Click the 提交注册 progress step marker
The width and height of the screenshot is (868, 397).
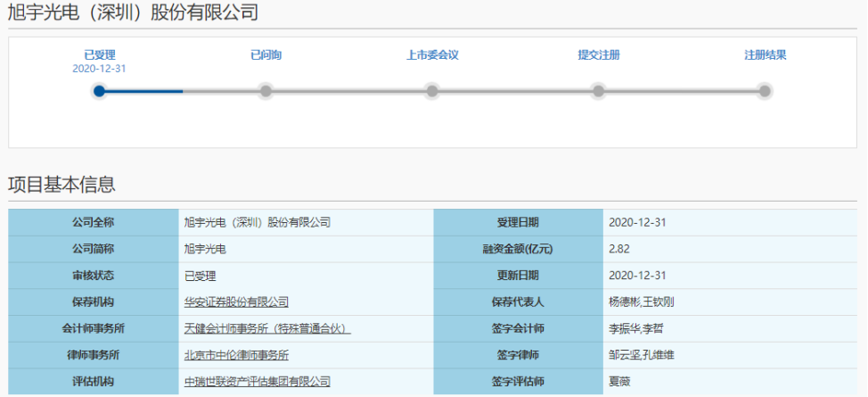pos(598,92)
